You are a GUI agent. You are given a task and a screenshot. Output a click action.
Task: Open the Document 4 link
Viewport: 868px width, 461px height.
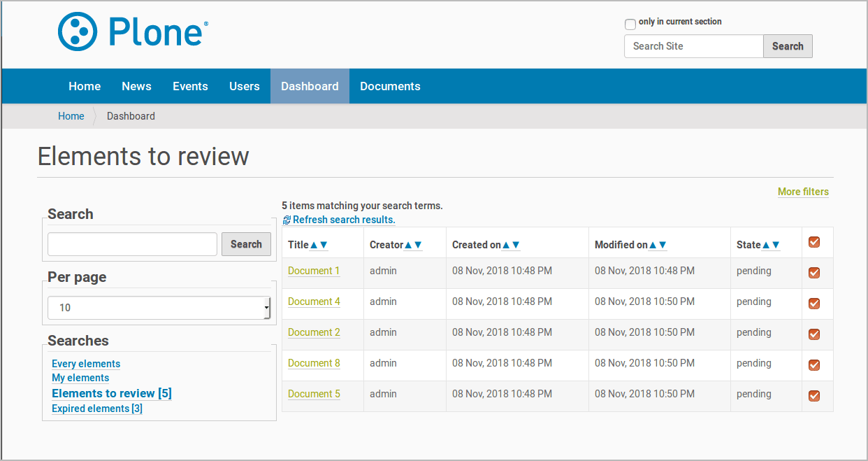coord(314,302)
